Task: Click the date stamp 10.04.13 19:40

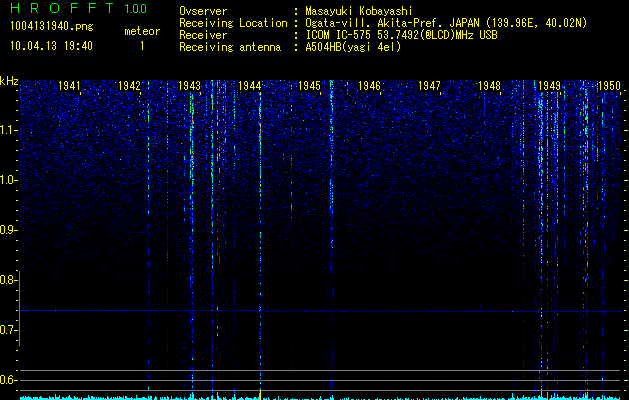Action: pyautogui.click(x=51, y=46)
